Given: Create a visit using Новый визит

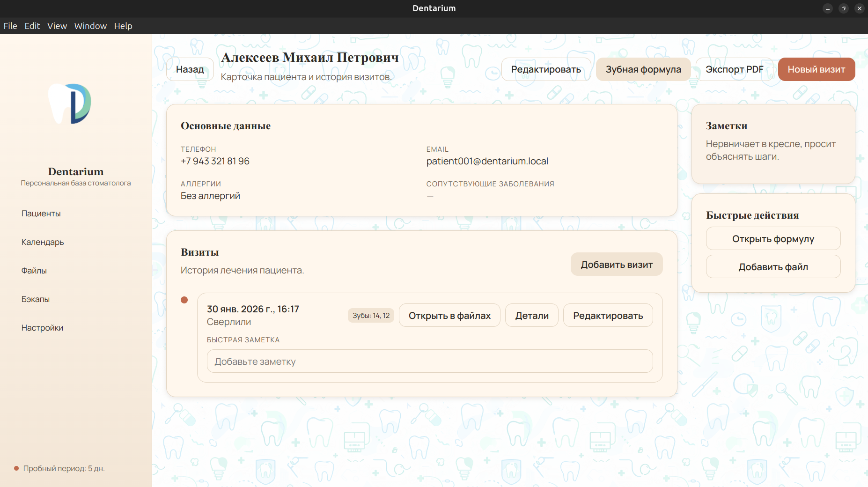Looking at the screenshot, I should [x=817, y=69].
